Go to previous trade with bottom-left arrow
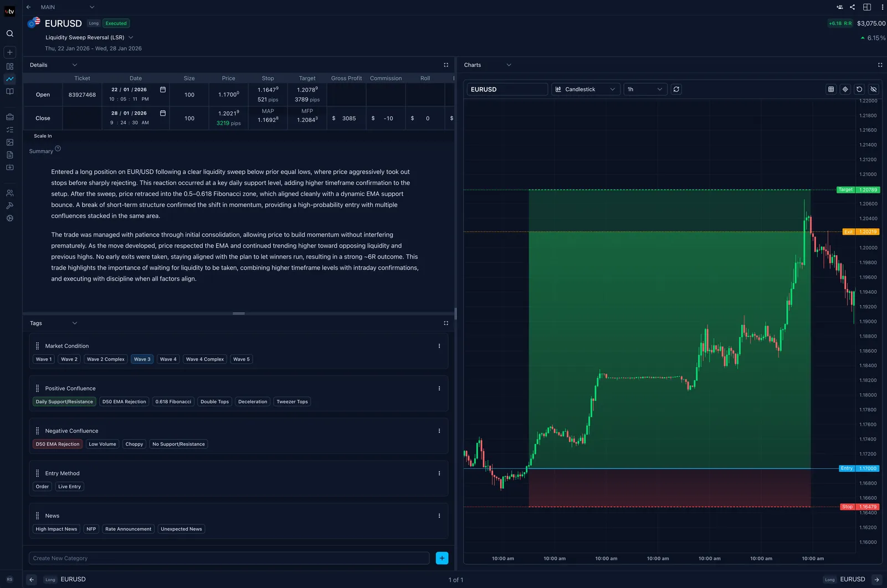 click(32, 580)
